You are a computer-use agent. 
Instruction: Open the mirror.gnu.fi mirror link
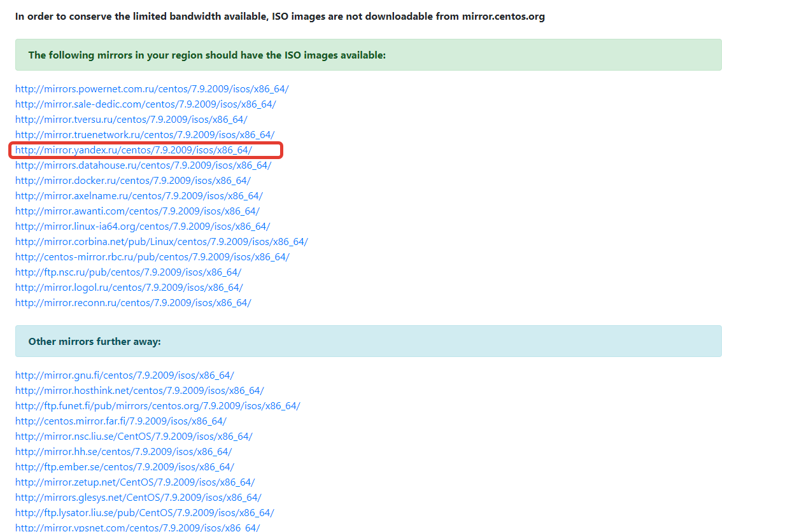click(125, 375)
